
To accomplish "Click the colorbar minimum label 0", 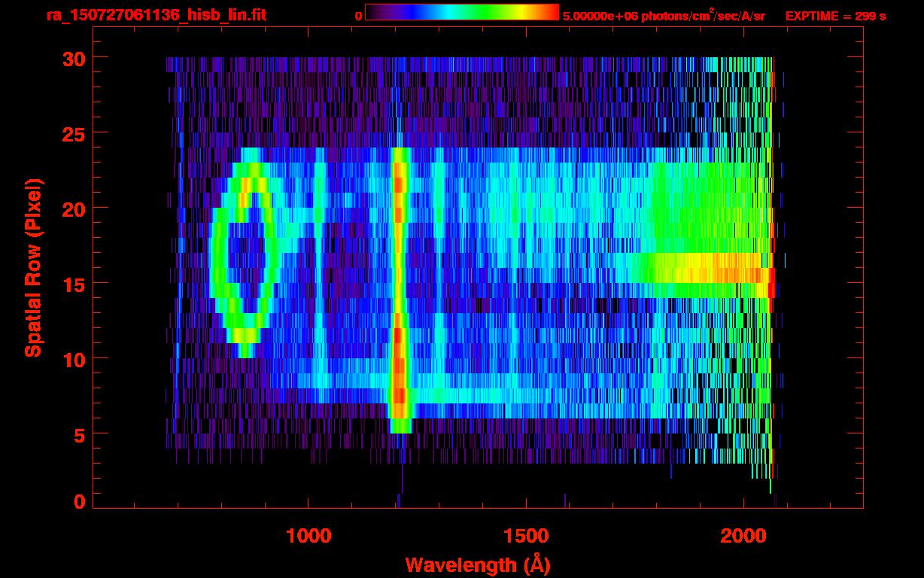I will pos(358,16).
